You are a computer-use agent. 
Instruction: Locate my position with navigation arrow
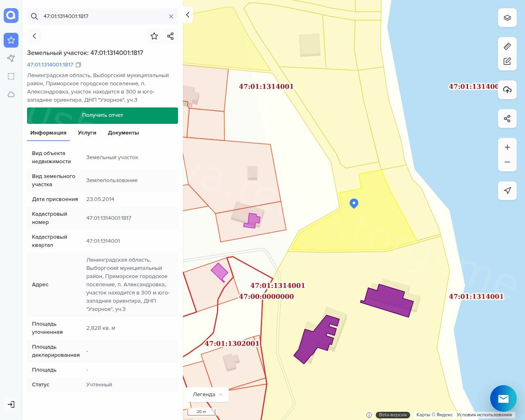[x=507, y=191]
